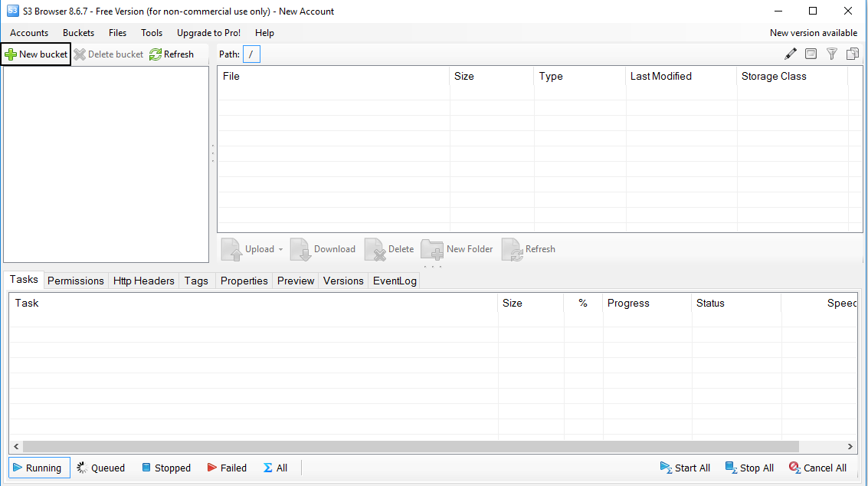This screenshot has height=486, width=868.
Task: Click the New version available link
Action: (813, 33)
